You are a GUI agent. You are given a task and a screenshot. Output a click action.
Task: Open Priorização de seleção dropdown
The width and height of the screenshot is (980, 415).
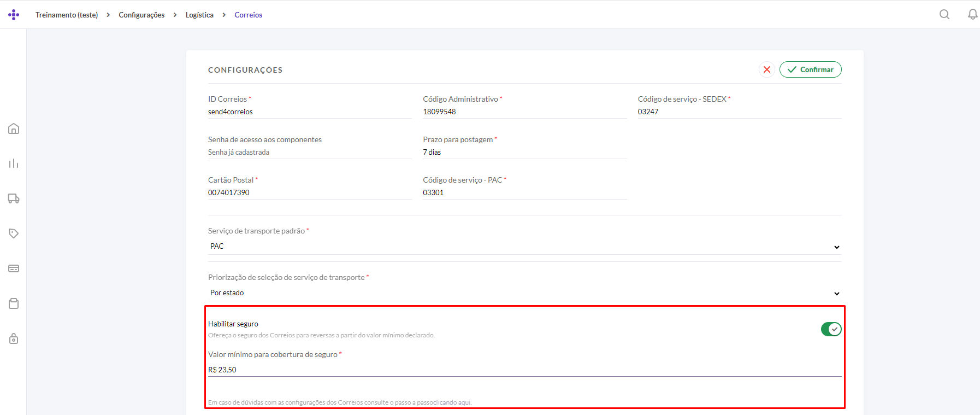tap(524, 293)
